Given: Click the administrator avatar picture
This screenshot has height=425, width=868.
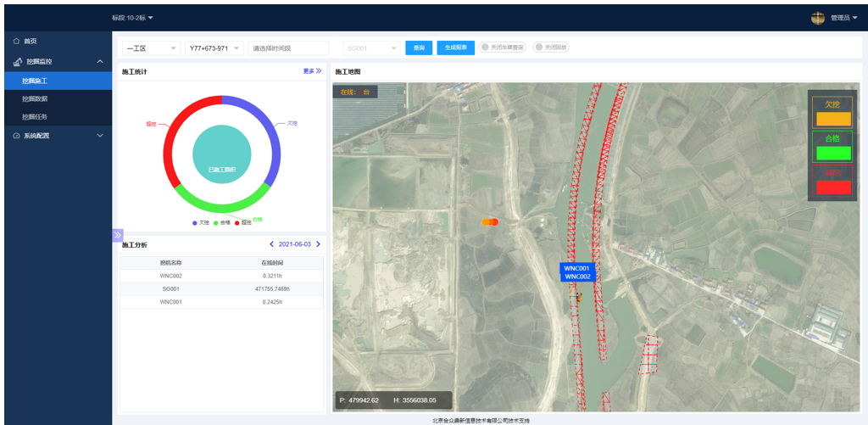Looking at the screenshot, I should [817, 18].
